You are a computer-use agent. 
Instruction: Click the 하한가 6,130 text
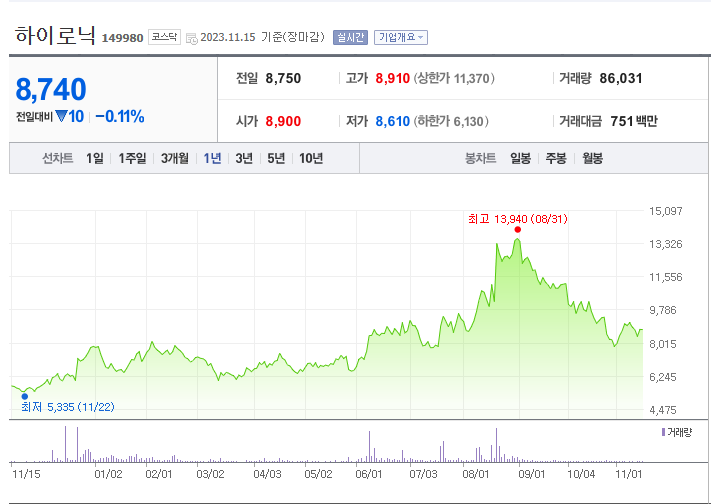(451, 122)
